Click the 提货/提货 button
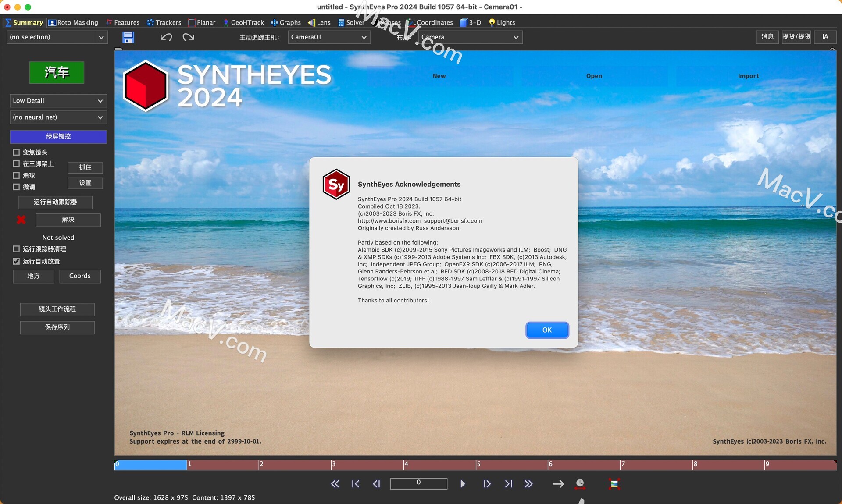The width and height of the screenshot is (842, 504). click(796, 37)
